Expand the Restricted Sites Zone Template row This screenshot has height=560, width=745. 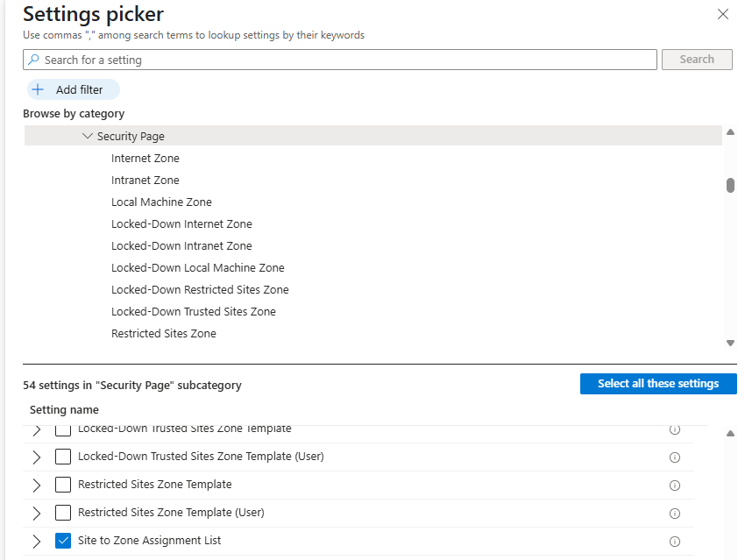(x=36, y=485)
